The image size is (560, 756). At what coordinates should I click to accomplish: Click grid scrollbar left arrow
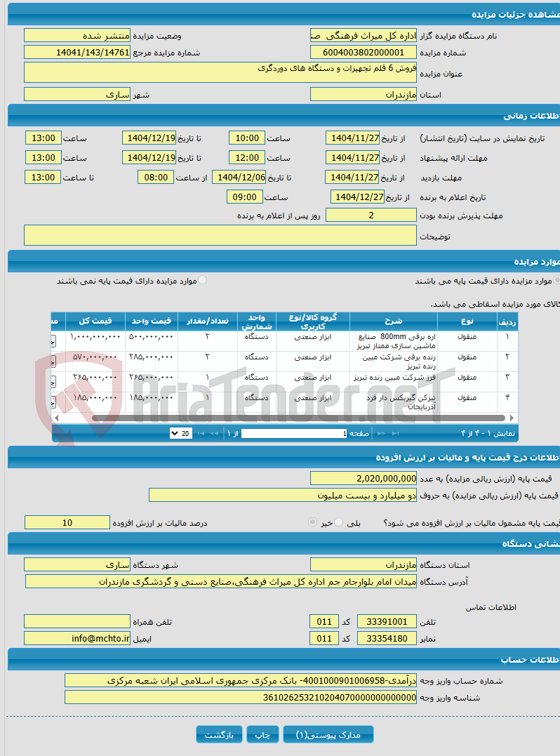[x=56, y=418]
